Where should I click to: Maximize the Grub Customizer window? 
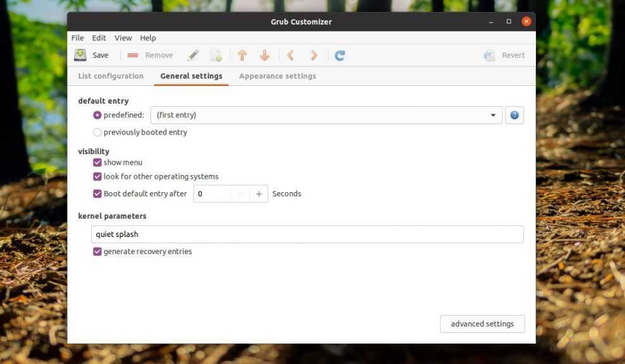coord(509,21)
